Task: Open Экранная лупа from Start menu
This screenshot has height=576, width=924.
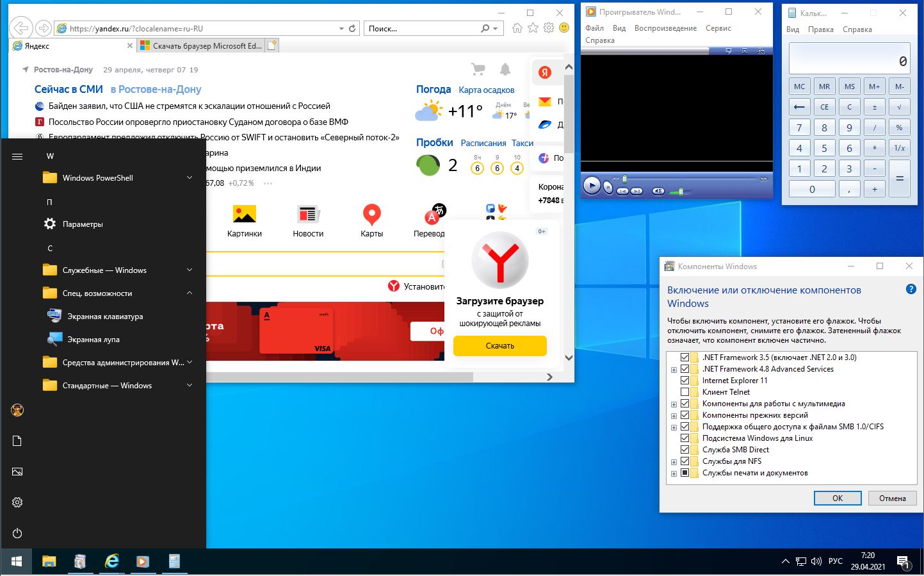Action: (x=93, y=340)
